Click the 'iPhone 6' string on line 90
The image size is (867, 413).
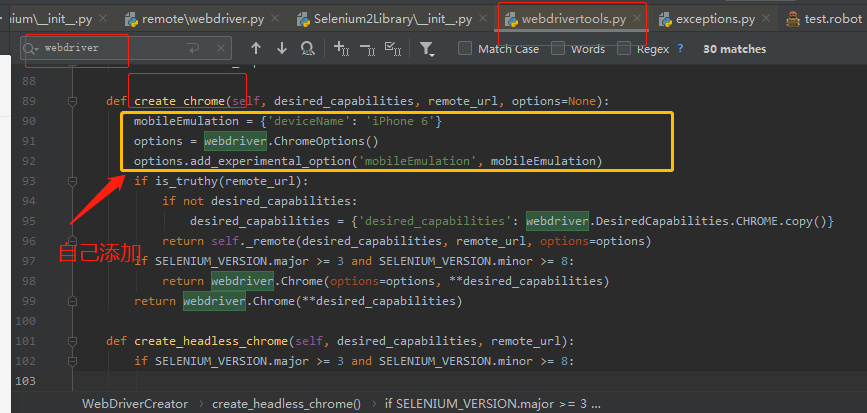click(x=400, y=121)
